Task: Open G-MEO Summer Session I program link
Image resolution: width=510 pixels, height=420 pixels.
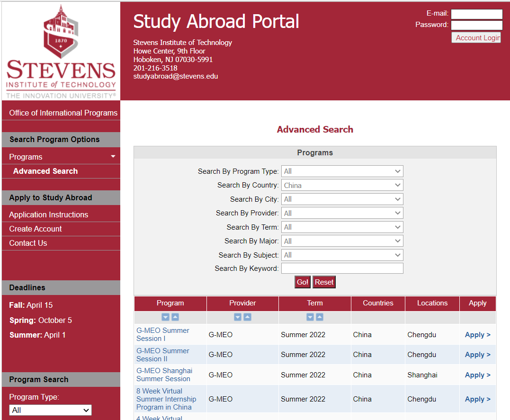Action: 162,334
